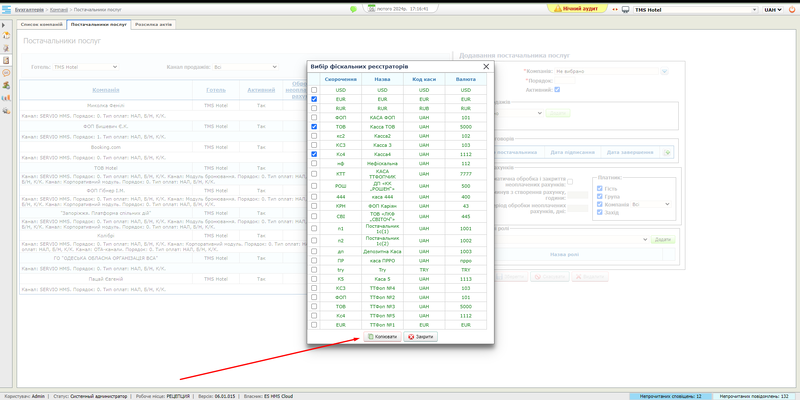
Task: Click the Закрити button in the dialog
Action: coord(419,337)
